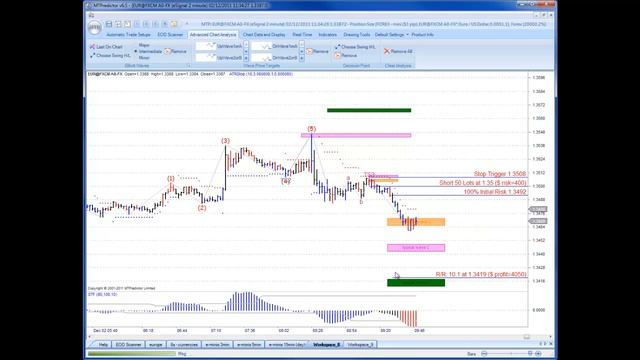The height and width of the screenshot is (360, 640).
Task: Click the save icon in quick access toolbar
Action: pyautogui.click(x=109, y=24)
